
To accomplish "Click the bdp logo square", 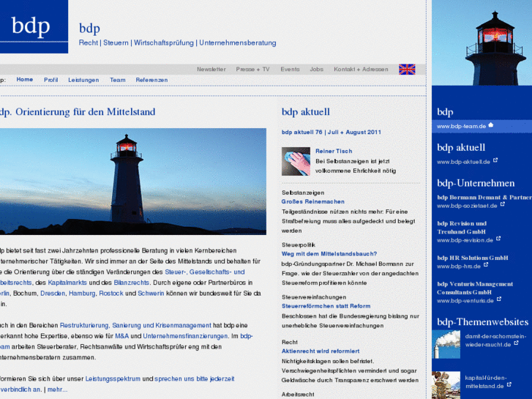I will [x=34, y=26].
